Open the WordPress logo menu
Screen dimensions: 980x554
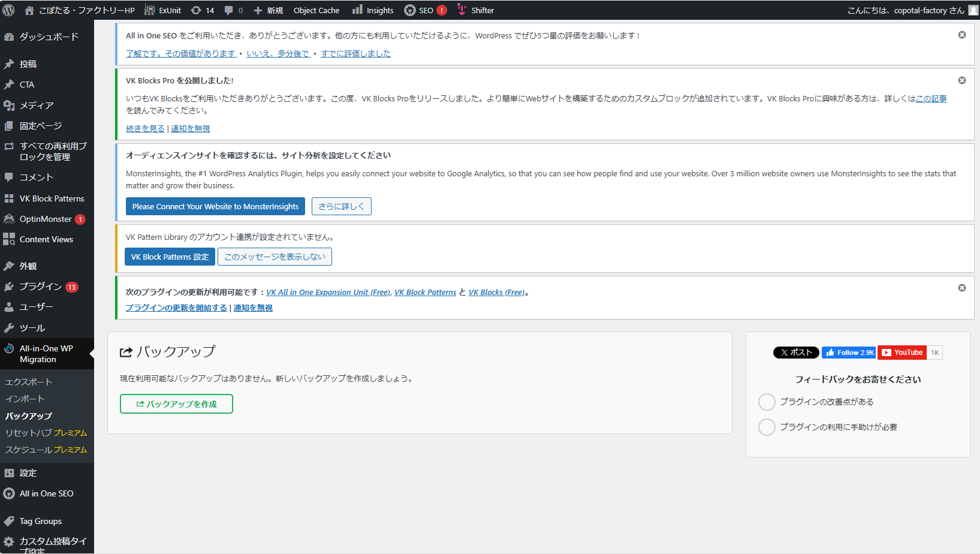(x=8, y=10)
